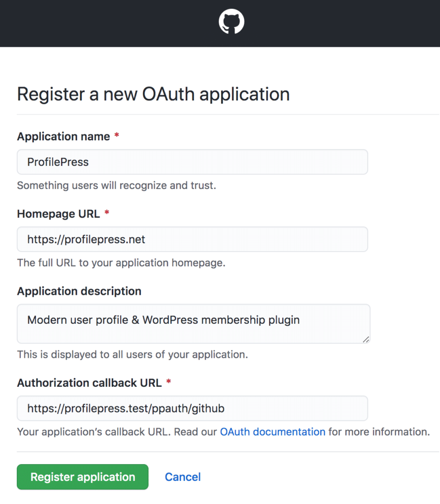The width and height of the screenshot is (440, 504).
Task: Click the required asterisk next to Homepage URL
Action: [x=107, y=213]
